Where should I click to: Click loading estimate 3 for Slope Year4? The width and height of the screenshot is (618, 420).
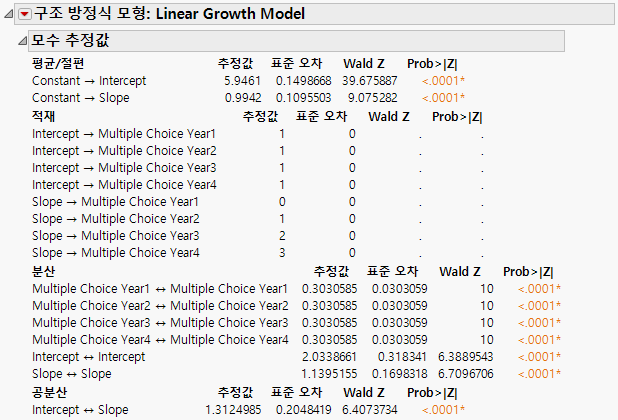[282, 253]
